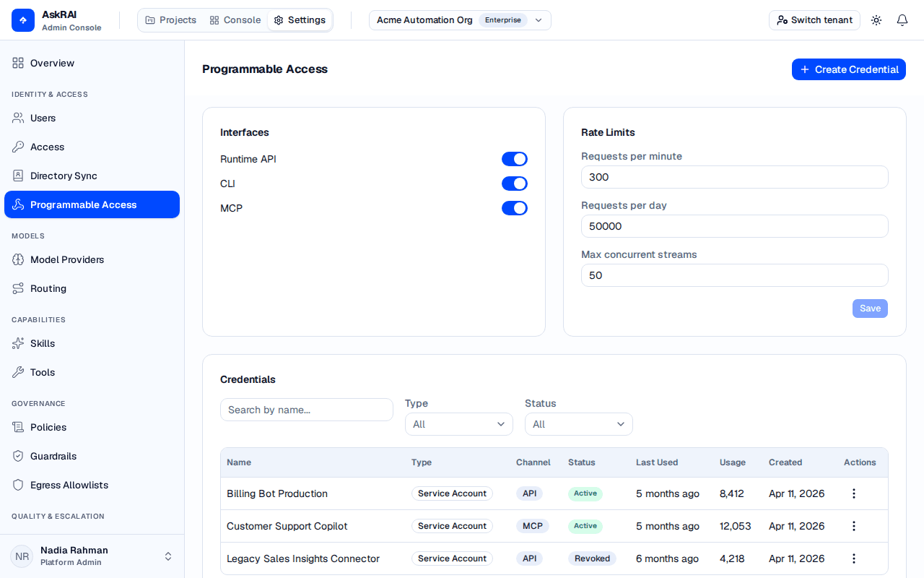Image resolution: width=924 pixels, height=578 pixels.
Task: Click the Requests per day field
Action: pyautogui.click(x=735, y=226)
